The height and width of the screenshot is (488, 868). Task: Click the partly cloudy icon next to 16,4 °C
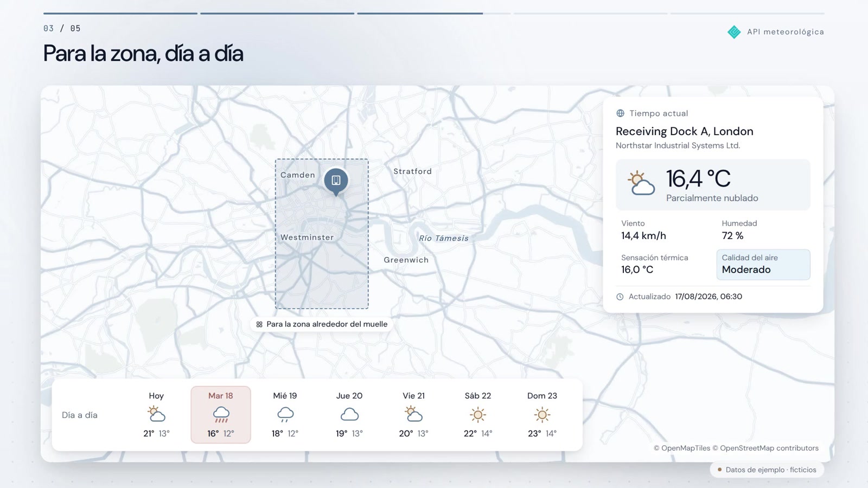point(641,183)
